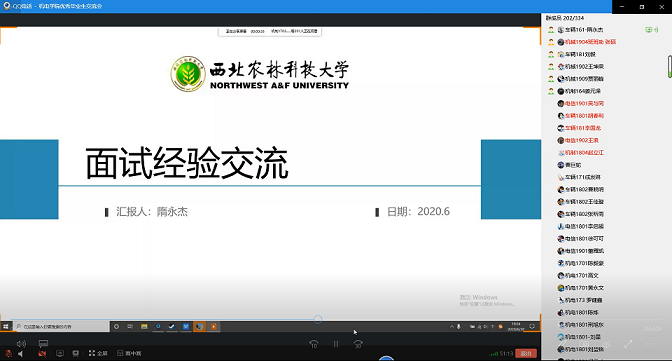Open Cortana circle icon on the shared taskbar
The image size is (672, 361).
[116, 327]
